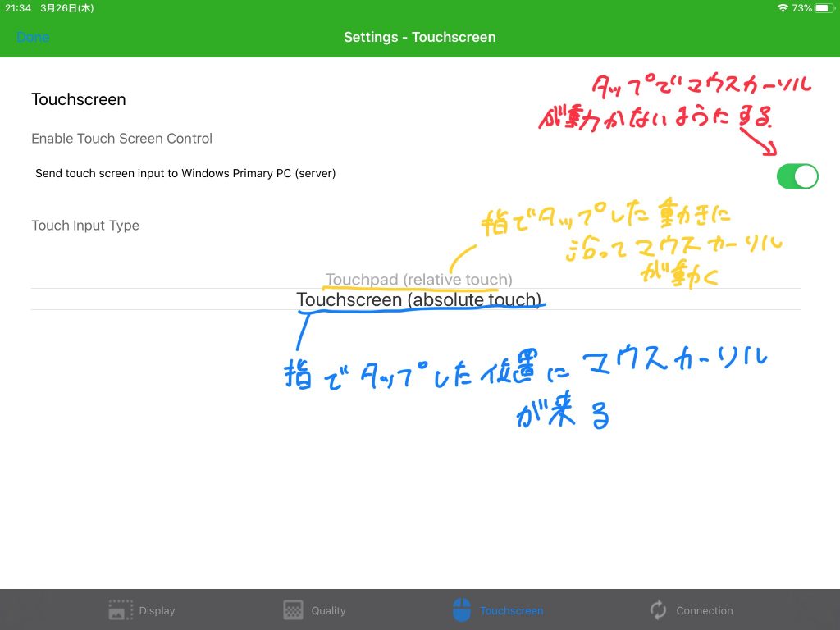Open the Quality tab icon

pos(293,609)
